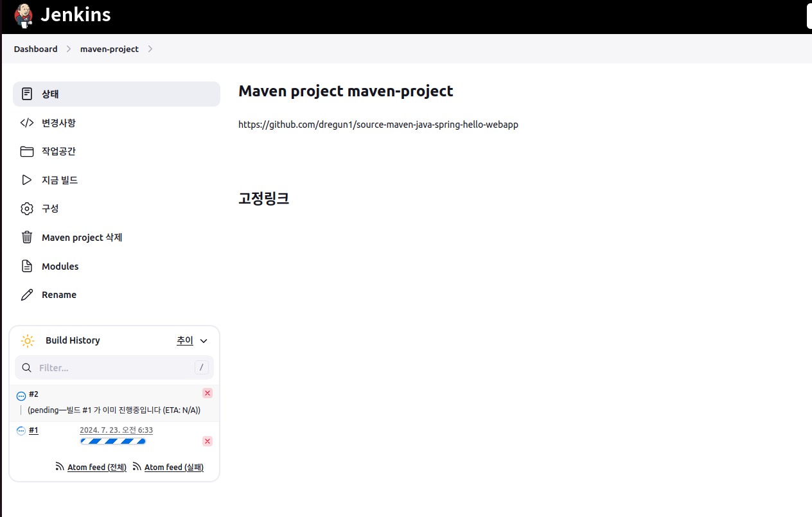Click search box at header right edge

809,16
